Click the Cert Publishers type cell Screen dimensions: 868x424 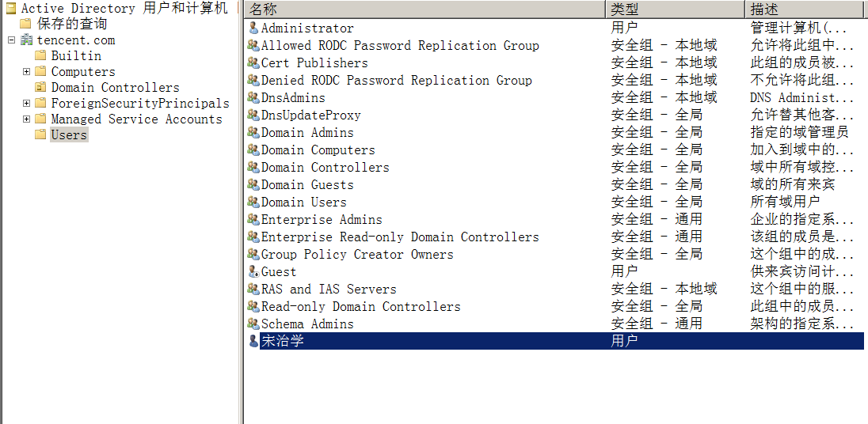664,63
